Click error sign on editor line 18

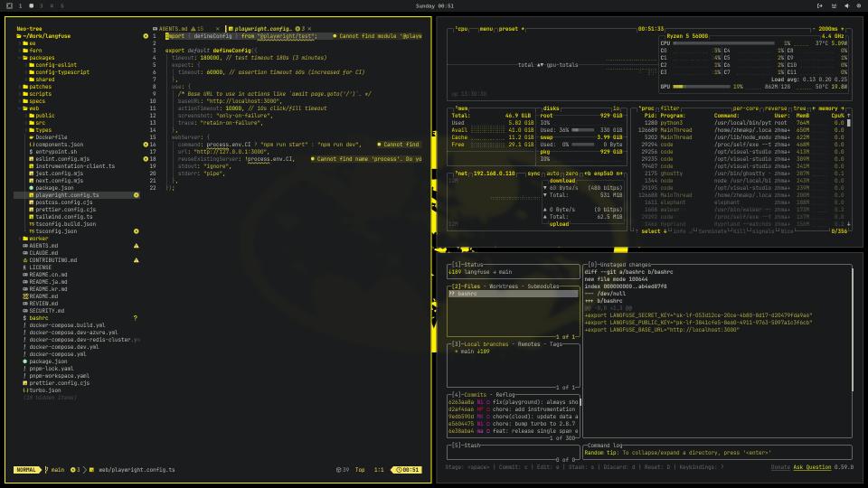146,159
